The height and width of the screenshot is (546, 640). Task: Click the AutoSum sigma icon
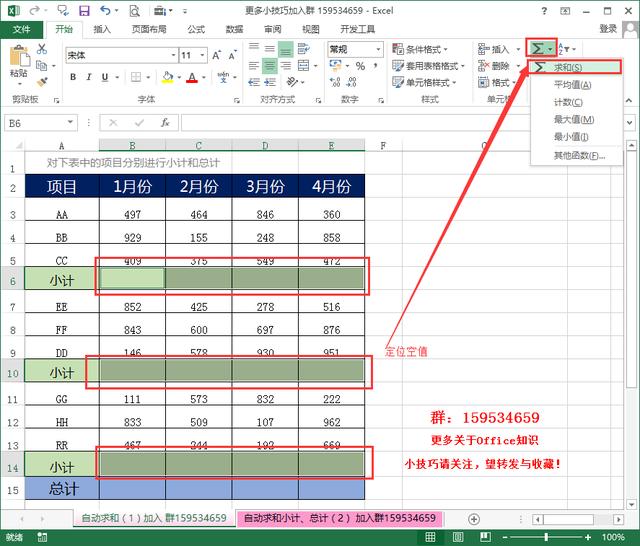[537, 49]
